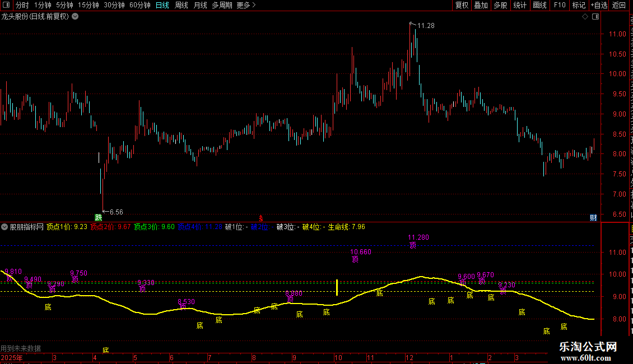This screenshot has width=633, height=364.
Task: Click the panel layout icon at top-left
Action: pyautogui.click(x=6, y=5)
